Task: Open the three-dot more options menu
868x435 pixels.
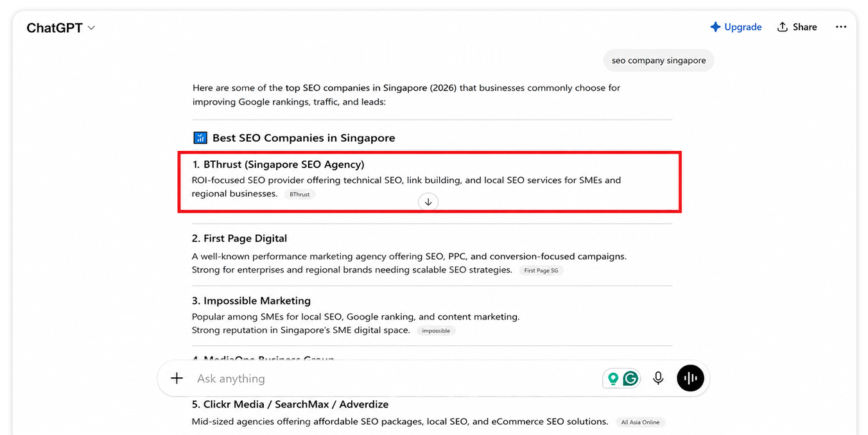Action: (x=841, y=27)
